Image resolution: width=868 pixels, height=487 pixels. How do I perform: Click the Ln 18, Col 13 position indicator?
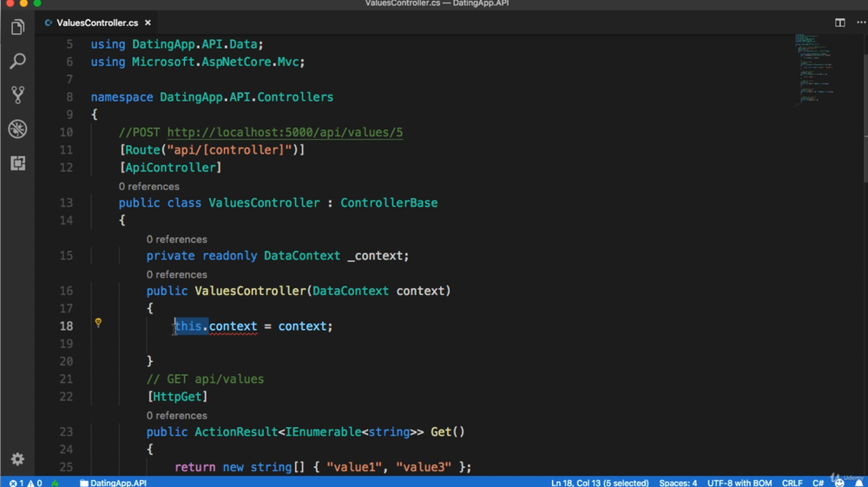(x=600, y=483)
